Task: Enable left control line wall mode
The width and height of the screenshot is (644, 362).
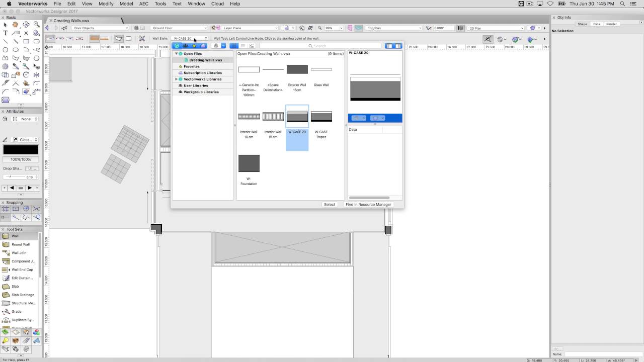Action: pos(50,38)
